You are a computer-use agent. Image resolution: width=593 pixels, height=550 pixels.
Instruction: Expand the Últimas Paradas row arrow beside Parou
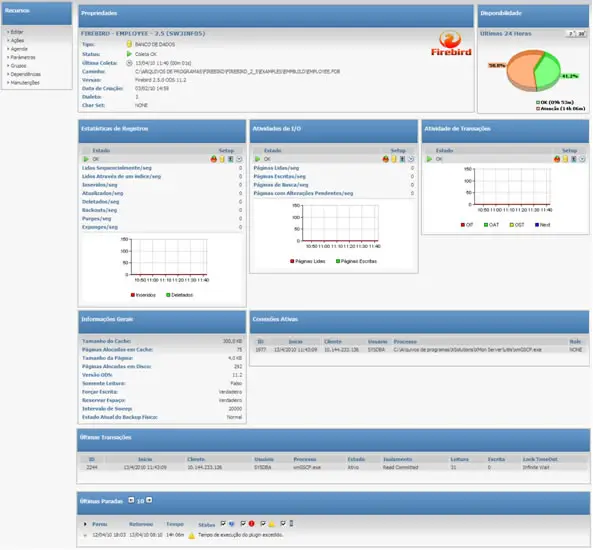point(85,524)
